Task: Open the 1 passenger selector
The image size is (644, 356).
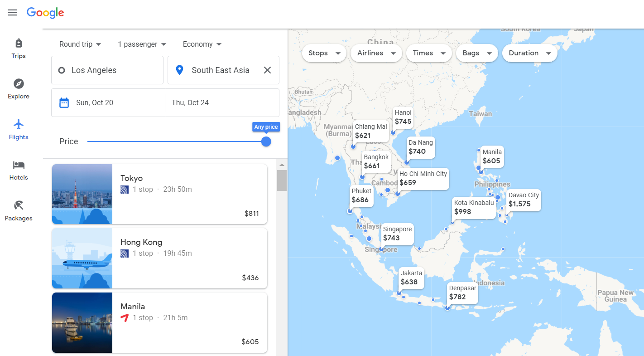Action: pos(142,44)
